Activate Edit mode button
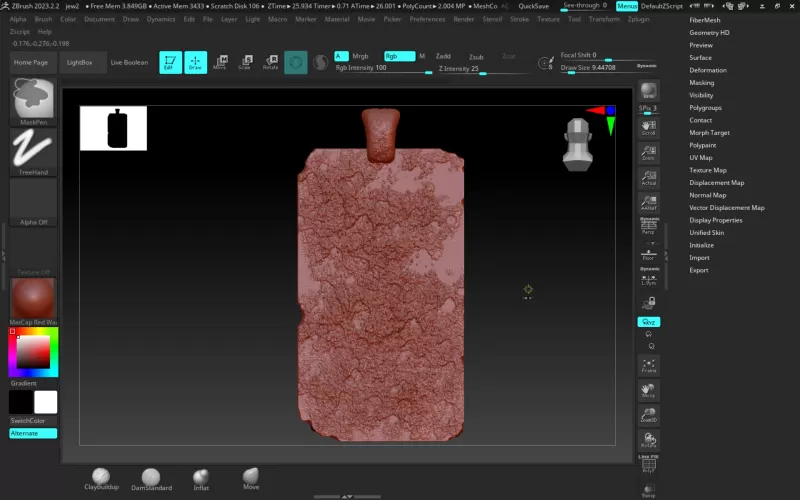This screenshot has width=800, height=500. pos(168,62)
